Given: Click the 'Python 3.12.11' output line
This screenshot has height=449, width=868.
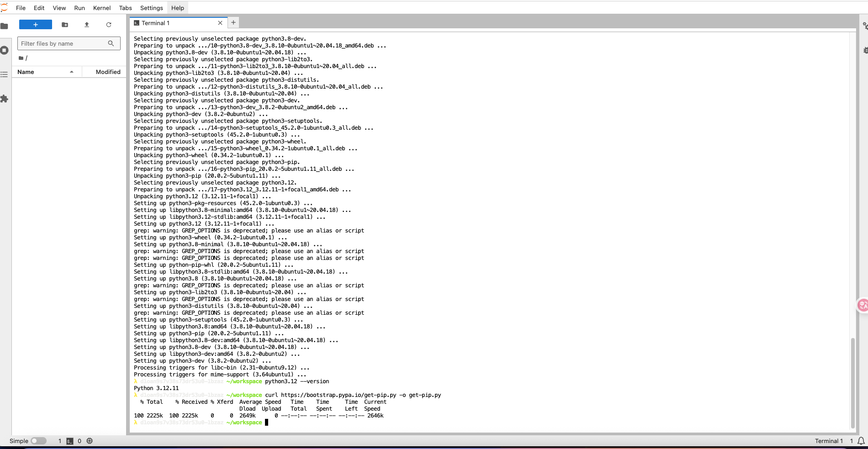Looking at the screenshot, I should pos(156,388).
